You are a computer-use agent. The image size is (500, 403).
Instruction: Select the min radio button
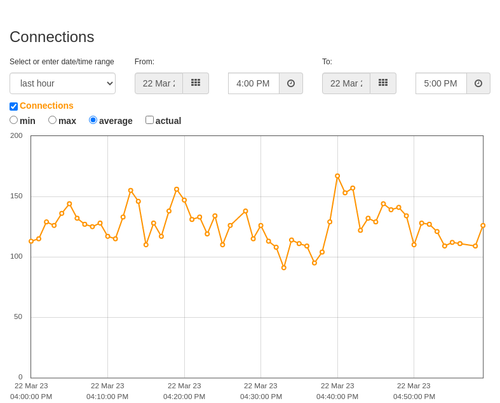[x=13, y=120]
